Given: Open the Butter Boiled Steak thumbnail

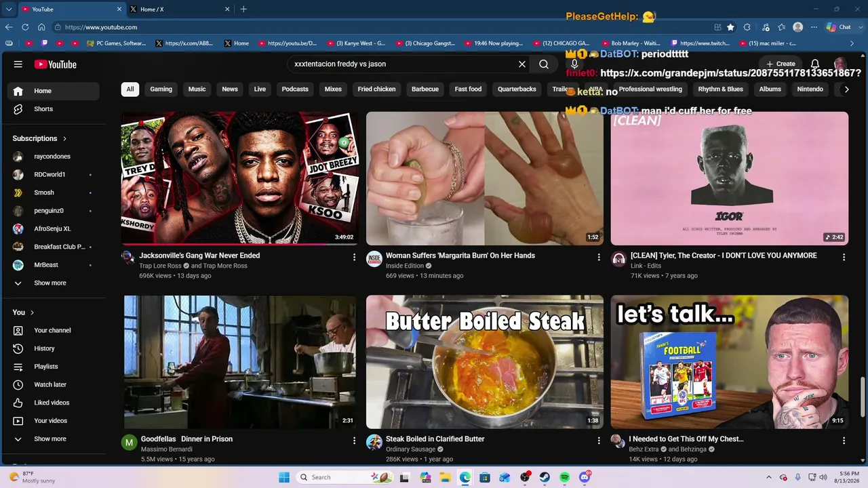Looking at the screenshot, I should coord(485,362).
